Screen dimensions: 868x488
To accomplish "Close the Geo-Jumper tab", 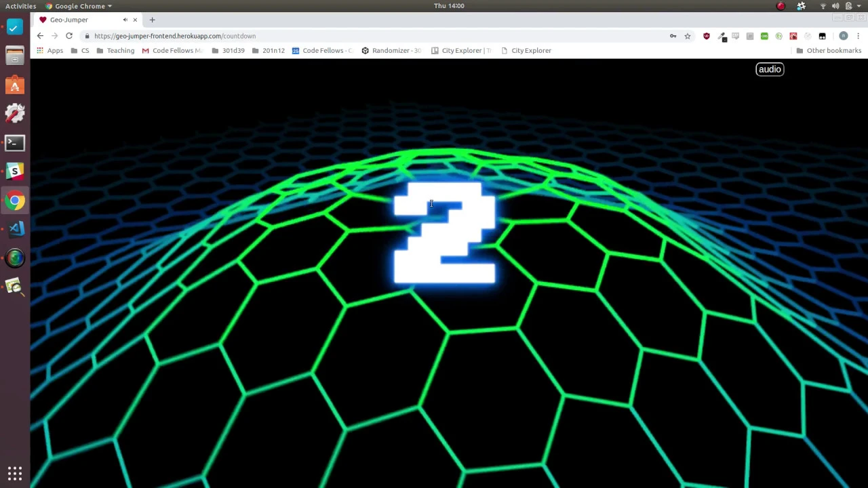I will [x=135, y=20].
